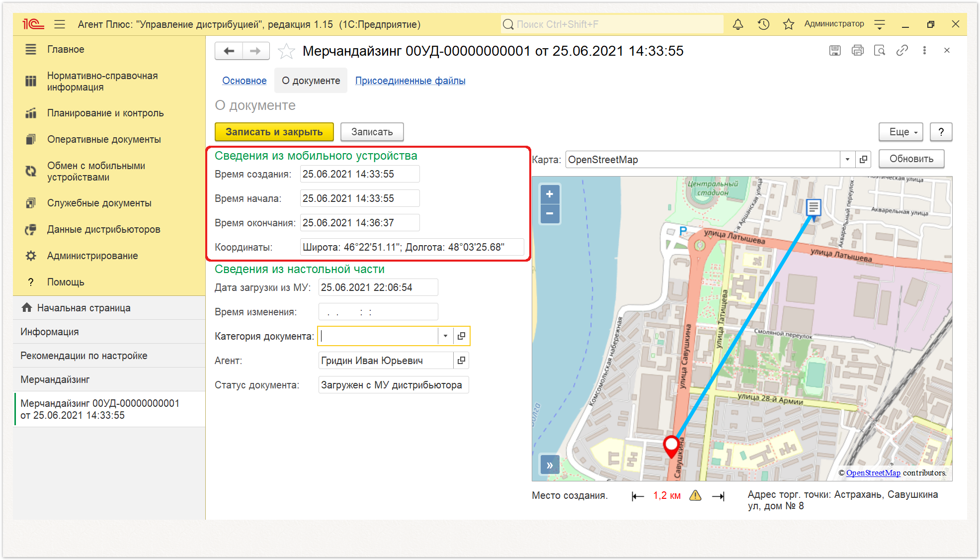The image size is (980, 560).
Task: Click the Обновить map button
Action: click(x=911, y=159)
